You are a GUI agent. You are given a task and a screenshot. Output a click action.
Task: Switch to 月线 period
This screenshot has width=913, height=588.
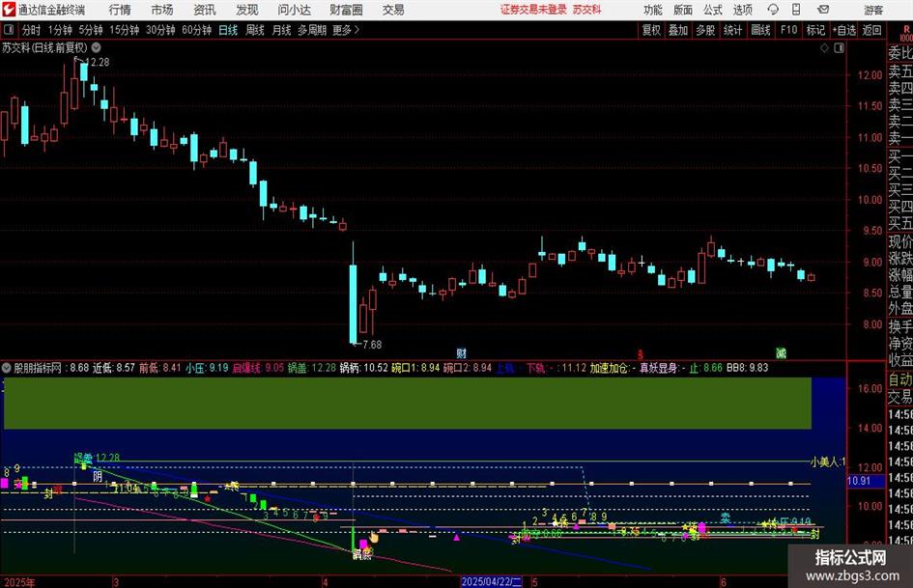click(282, 30)
